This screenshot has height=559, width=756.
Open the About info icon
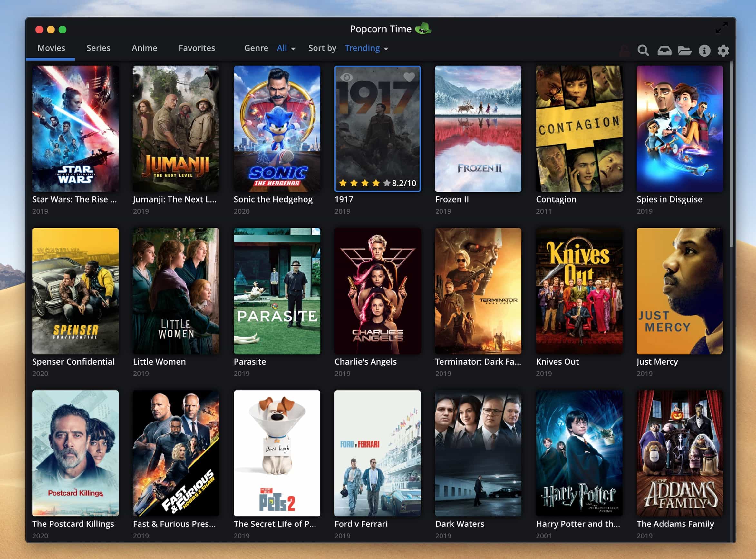704,51
